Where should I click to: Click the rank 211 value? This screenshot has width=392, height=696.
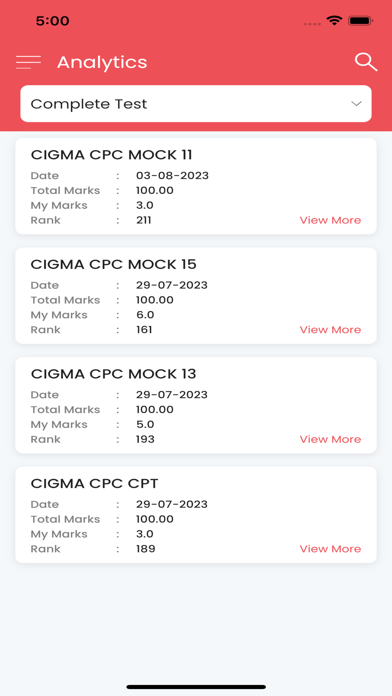[x=144, y=220]
